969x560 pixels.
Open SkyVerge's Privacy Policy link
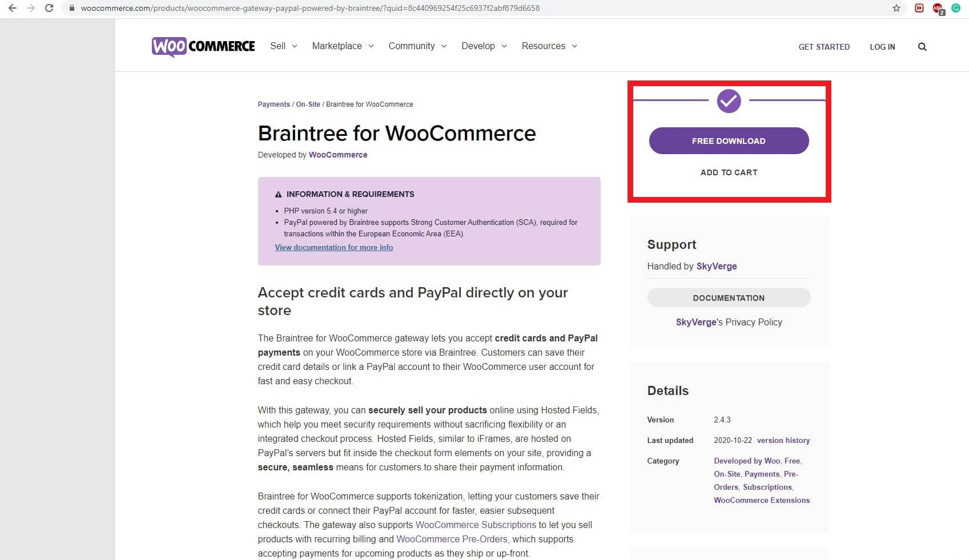click(729, 322)
